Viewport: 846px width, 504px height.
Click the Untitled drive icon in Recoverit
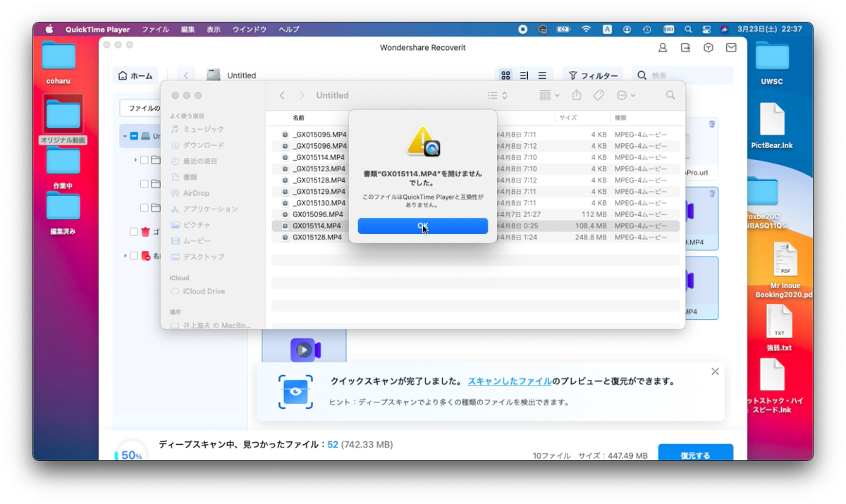point(214,75)
